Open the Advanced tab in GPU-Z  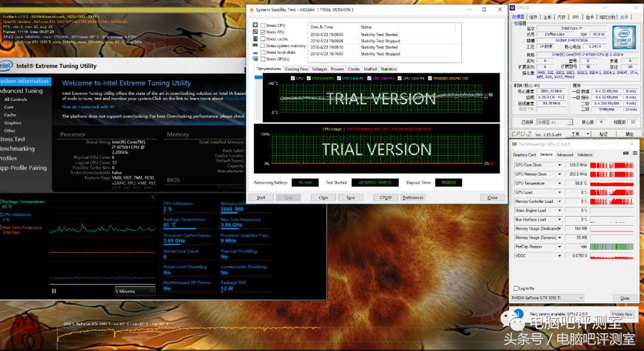(565, 155)
